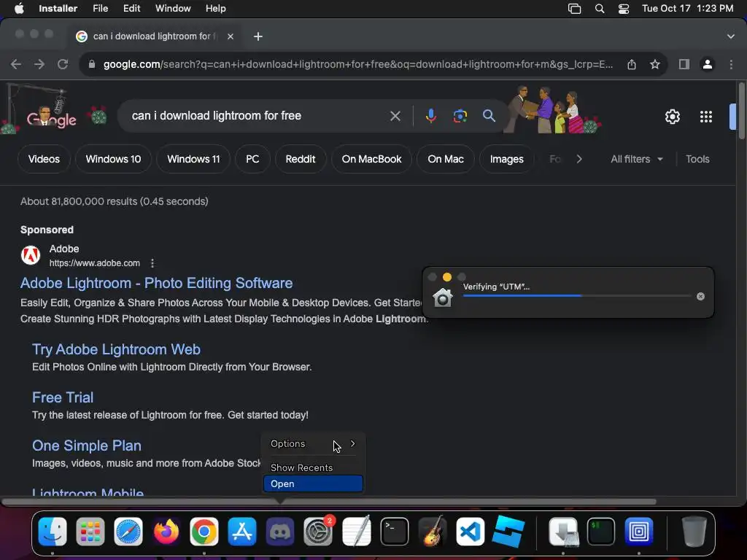The height and width of the screenshot is (560, 747).
Task: Go forward to next page
Action: [x=39, y=64]
